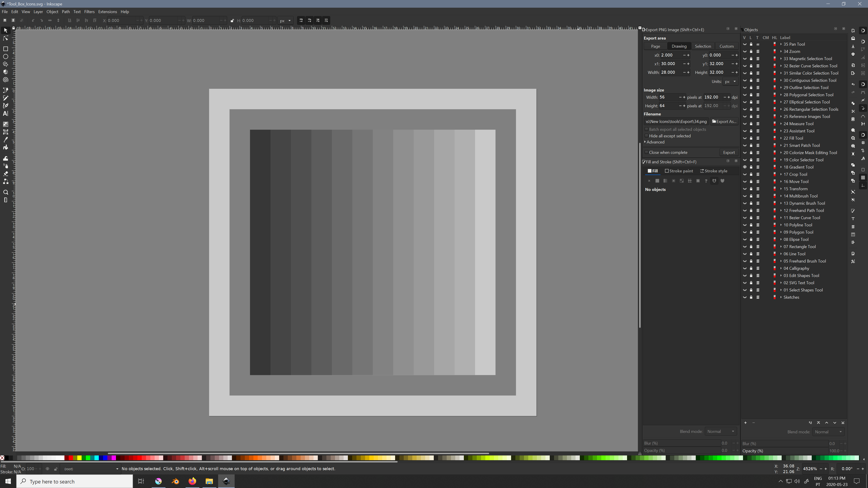
Task: Toggle visibility of 18 Gradient Tool layer
Action: pyautogui.click(x=745, y=167)
